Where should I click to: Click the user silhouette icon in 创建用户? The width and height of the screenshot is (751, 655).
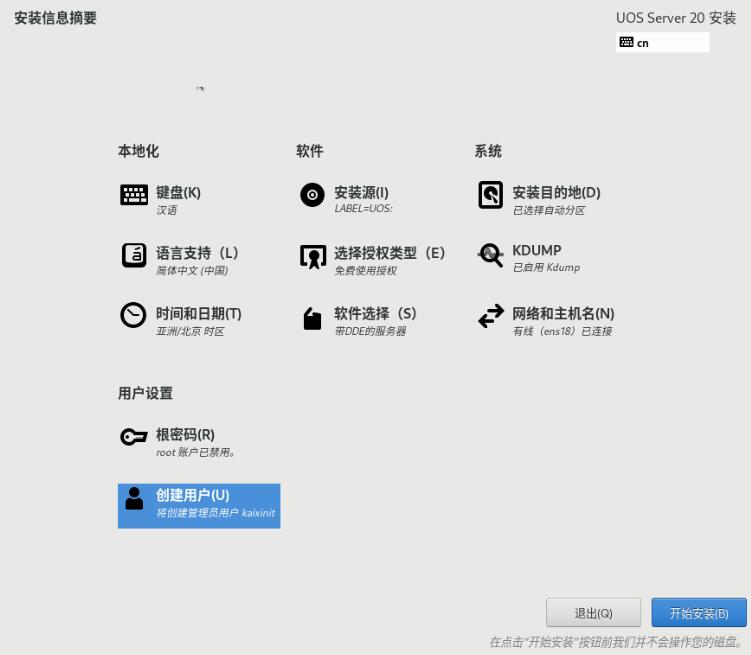(134, 499)
